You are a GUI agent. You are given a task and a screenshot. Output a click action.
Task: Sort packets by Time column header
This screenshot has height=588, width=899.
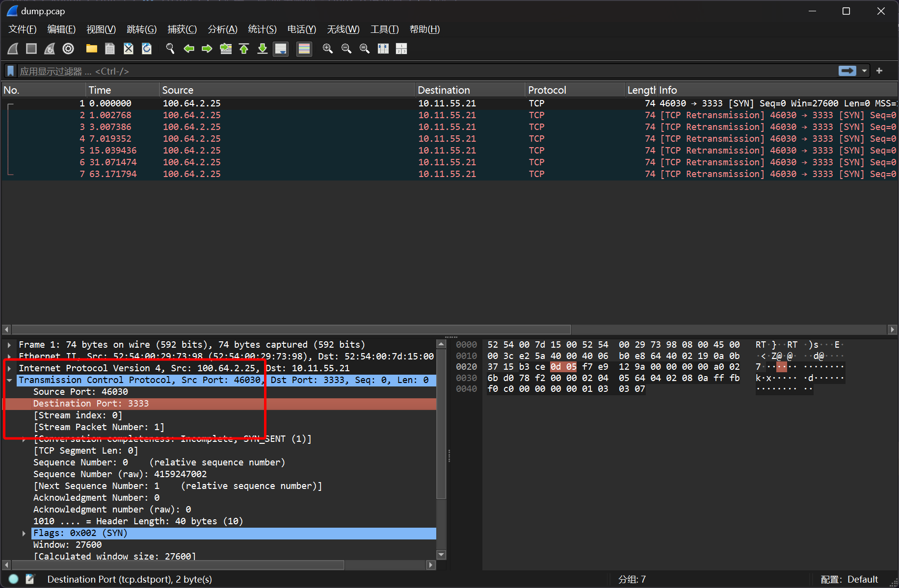[123, 90]
